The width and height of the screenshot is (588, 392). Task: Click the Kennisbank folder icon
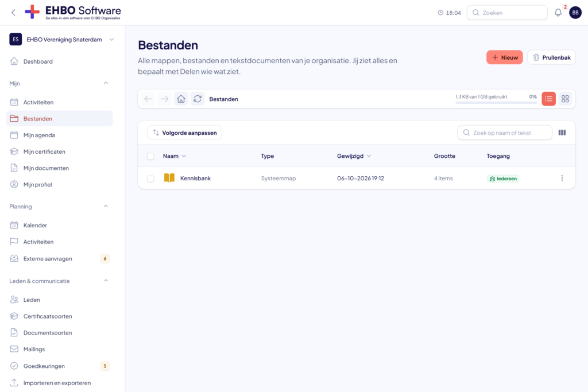coord(169,178)
